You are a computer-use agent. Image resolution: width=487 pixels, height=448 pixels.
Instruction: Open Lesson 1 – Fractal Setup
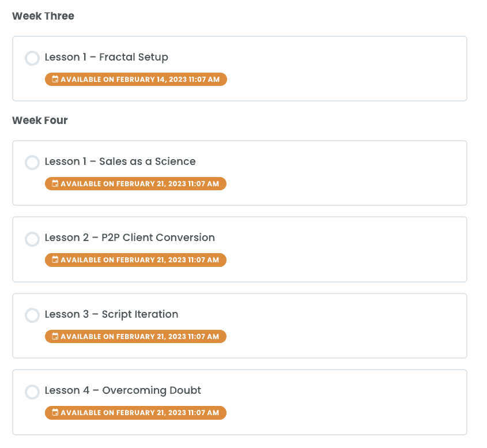(107, 57)
